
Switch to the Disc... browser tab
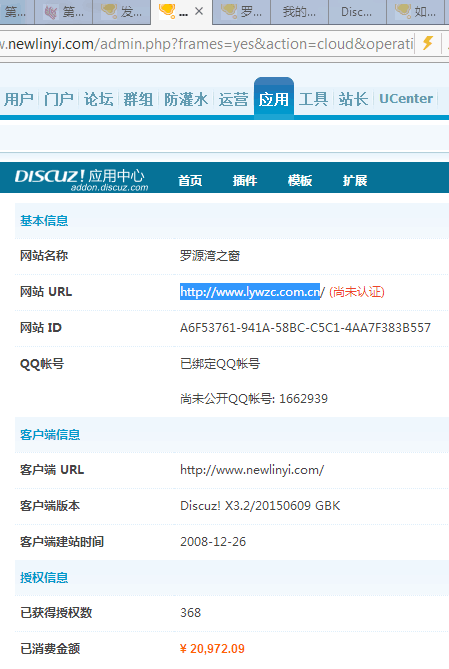[x=357, y=12]
